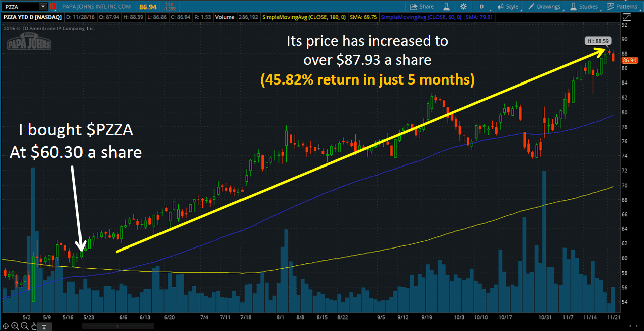
Task: Click the 5/2 date label on the time axis
Action: coord(27,317)
